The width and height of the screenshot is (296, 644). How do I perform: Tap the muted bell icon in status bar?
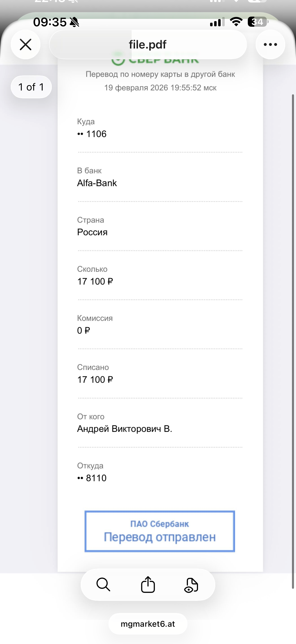(x=74, y=22)
